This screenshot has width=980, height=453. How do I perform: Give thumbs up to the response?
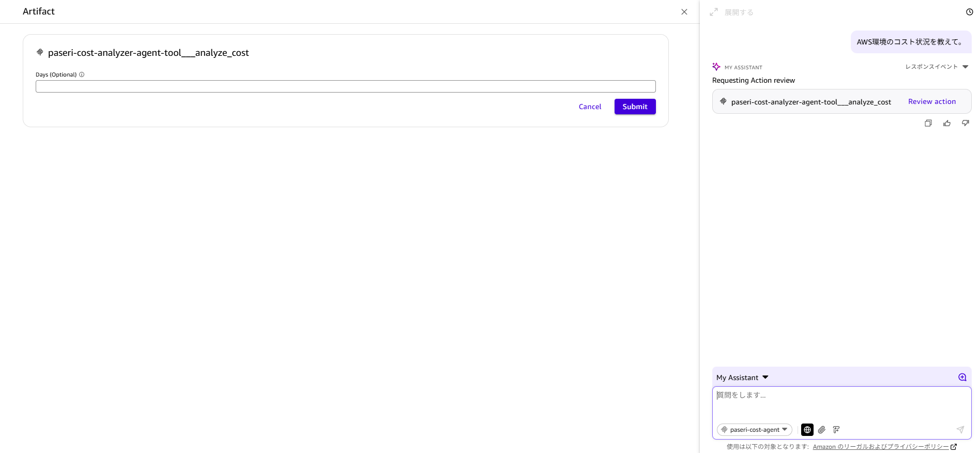click(946, 123)
